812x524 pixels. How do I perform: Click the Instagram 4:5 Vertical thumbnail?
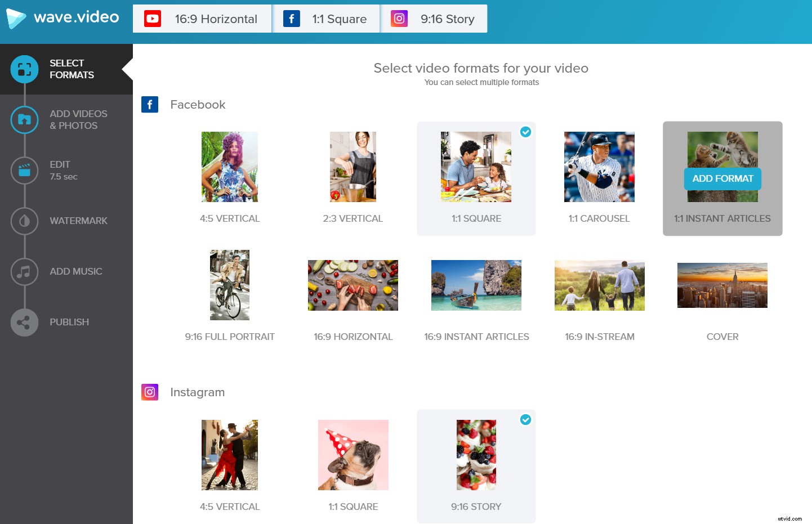(230, 455)
